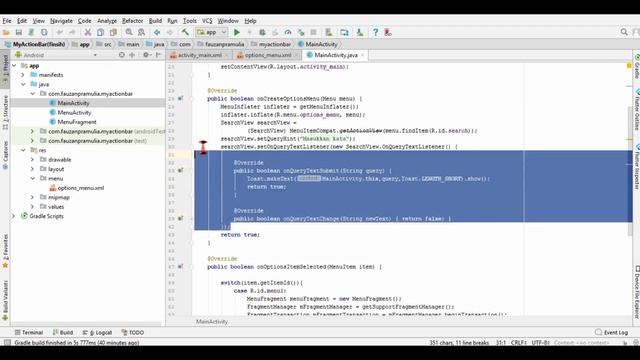This screenshot has width=640, height=360.
Task: Open the SDK Manager icon
Action: pos(360,32)
